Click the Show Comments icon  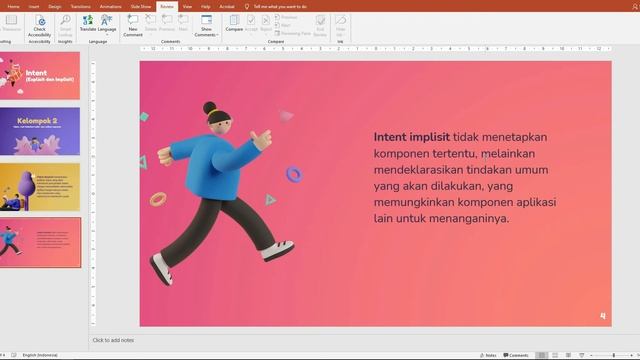click(x=207, y=20)
